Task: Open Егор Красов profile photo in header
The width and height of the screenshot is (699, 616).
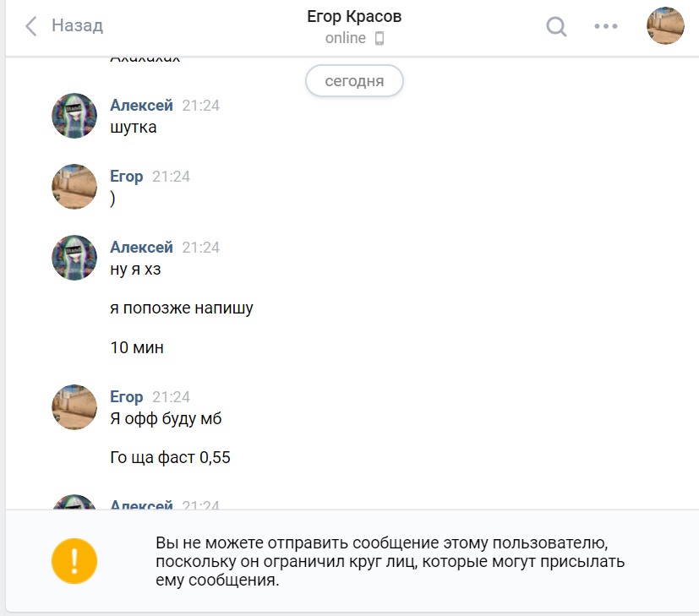Action: pos(665,25)
